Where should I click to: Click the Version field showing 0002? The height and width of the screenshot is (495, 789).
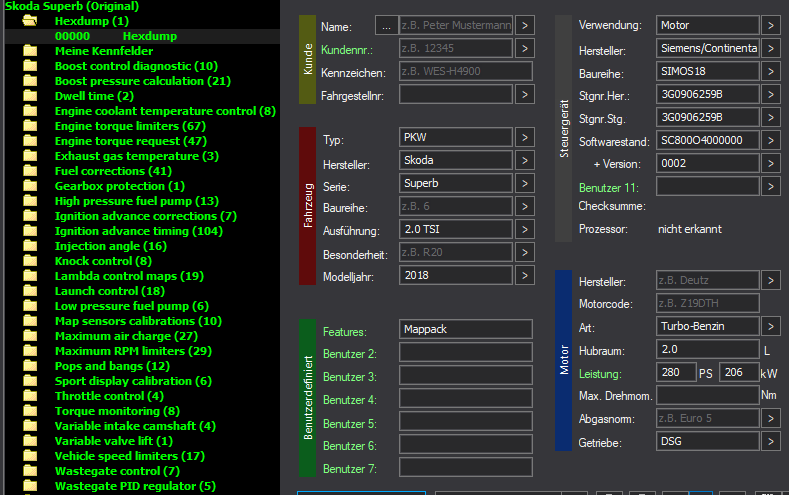click(707, 163)
